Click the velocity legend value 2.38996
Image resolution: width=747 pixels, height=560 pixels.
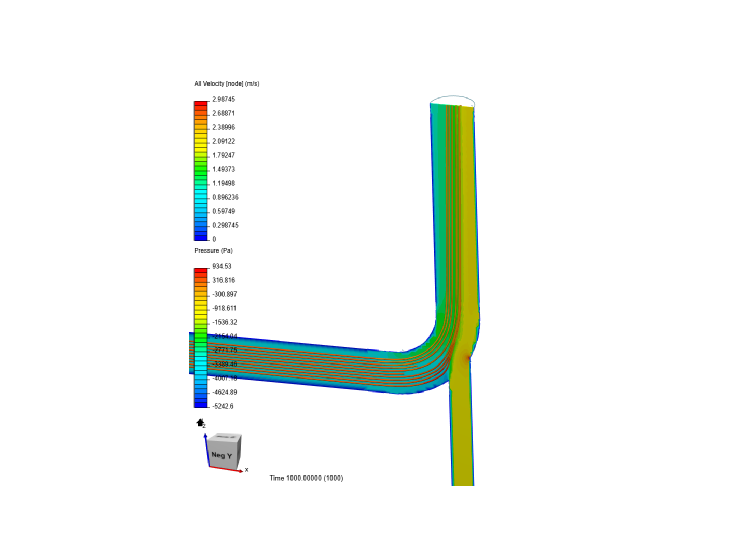(x=224, y=127)
